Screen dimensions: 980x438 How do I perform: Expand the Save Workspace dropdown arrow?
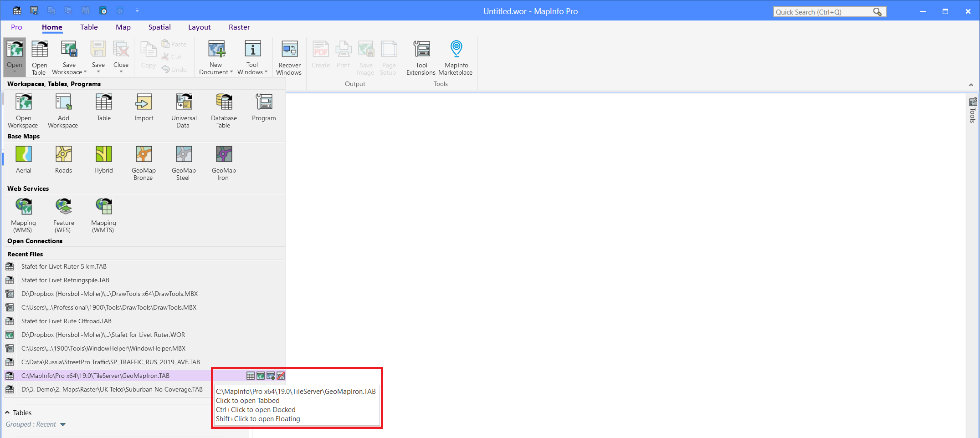[85, 72]
